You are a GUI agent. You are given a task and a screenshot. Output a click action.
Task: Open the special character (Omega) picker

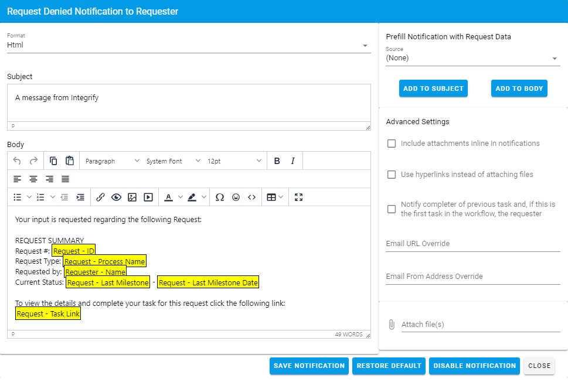pos(220,197)
